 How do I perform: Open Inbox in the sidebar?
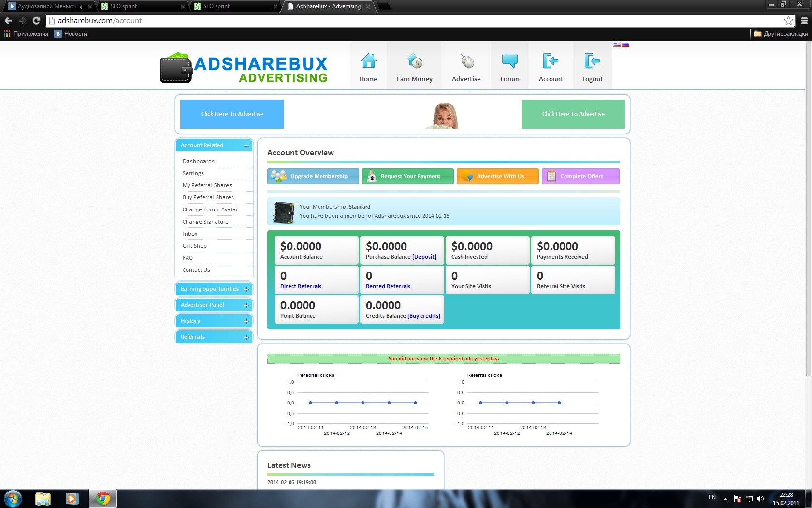(x=190, y=234)
